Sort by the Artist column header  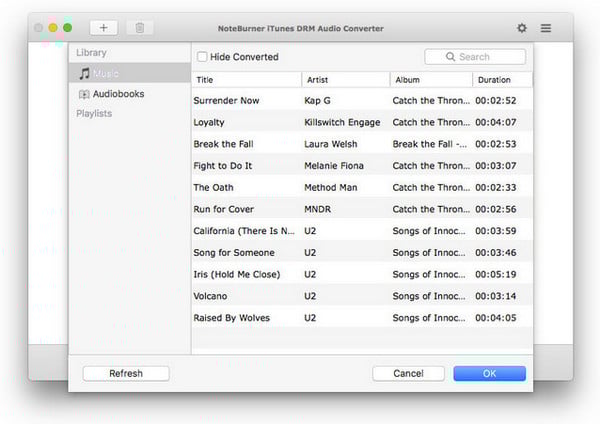pyautogui.click(x=346, y=80)
